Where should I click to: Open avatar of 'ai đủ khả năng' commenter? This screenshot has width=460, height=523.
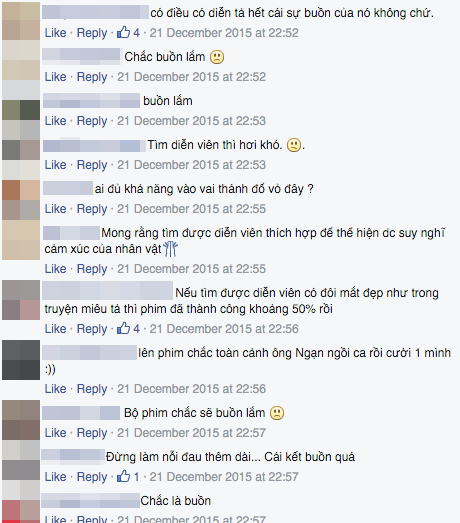pyautogui.click(x=21, y=200)
